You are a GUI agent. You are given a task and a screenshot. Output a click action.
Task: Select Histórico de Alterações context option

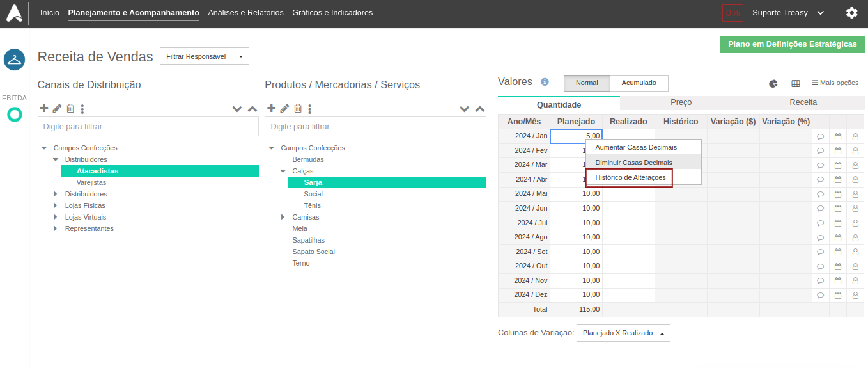630,177
